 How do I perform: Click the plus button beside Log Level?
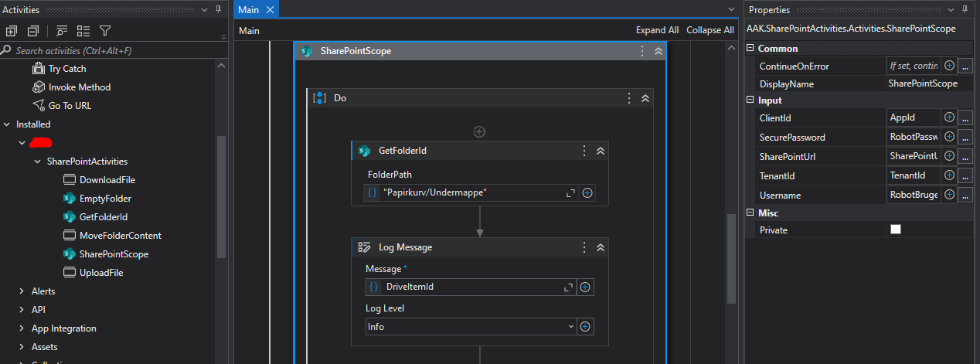tap(586, 326)
